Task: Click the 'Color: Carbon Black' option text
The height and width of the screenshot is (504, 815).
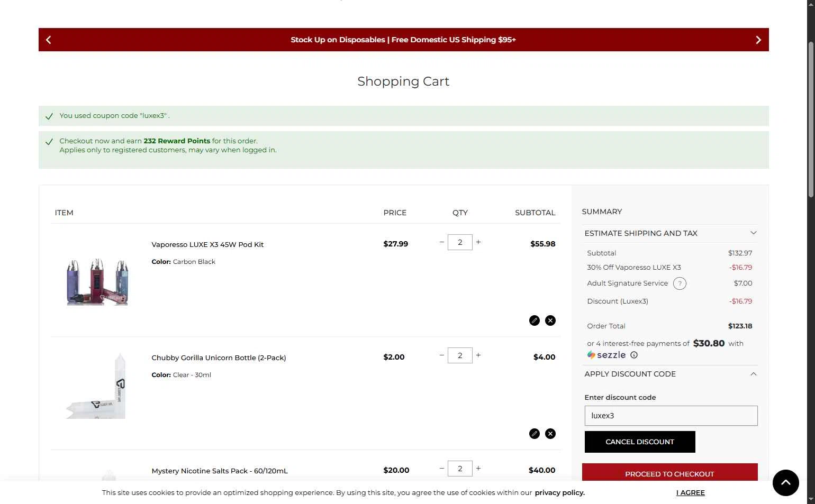Action: point(183,262)
